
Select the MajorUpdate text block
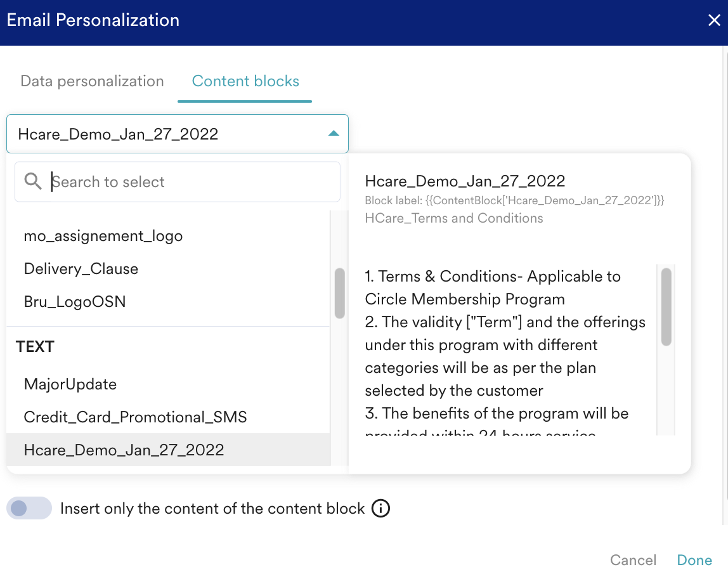point(70,384)
